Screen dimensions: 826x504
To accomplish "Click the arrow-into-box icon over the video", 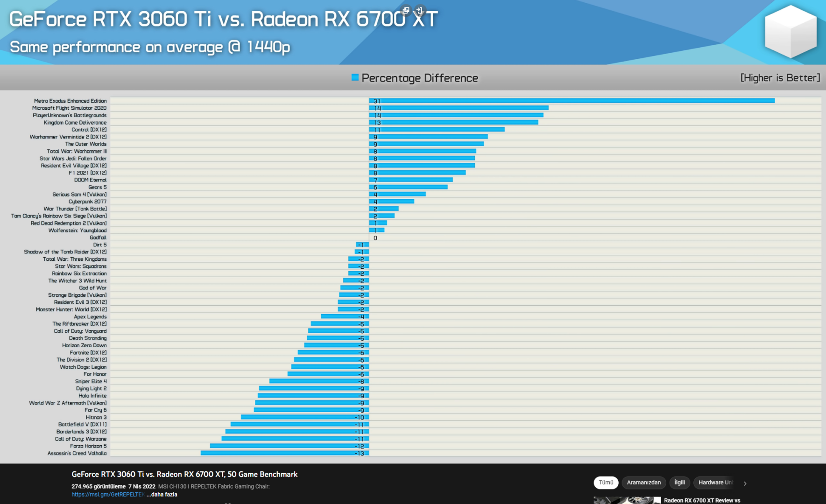I will (x=419, y=10).
